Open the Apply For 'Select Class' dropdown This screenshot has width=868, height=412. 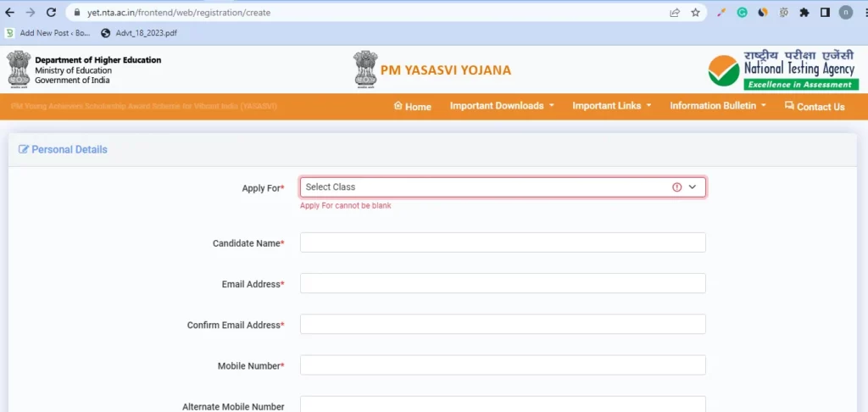[503, 187]
